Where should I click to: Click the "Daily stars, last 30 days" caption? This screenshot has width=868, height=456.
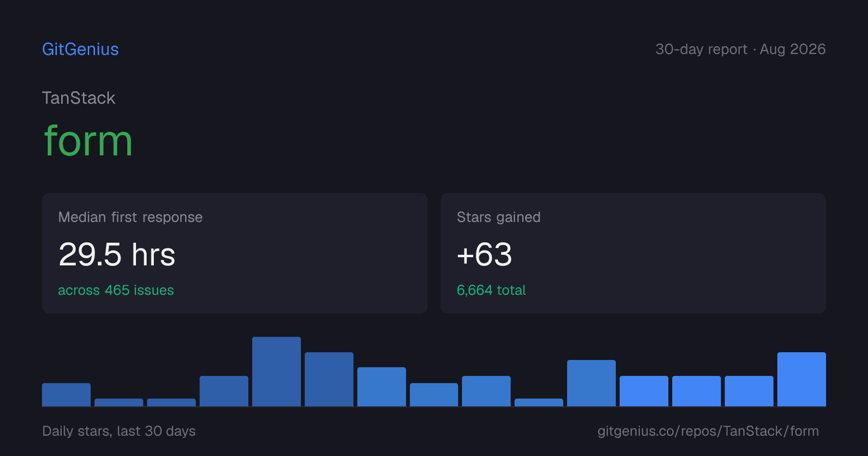pyautogui.click(x=119, y=431)
